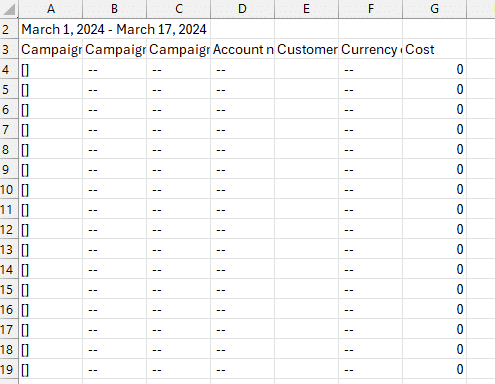Select row 13 header

(x=9, y=249)
